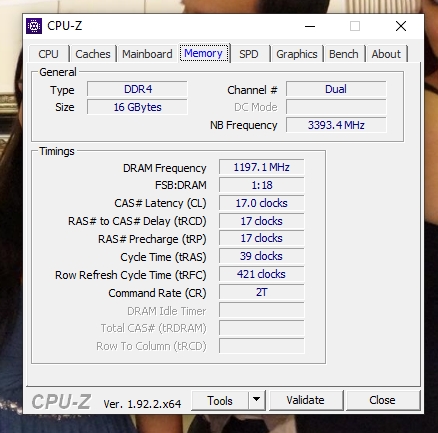
Task: Click the empty DC Mode field
Action: 336,107
